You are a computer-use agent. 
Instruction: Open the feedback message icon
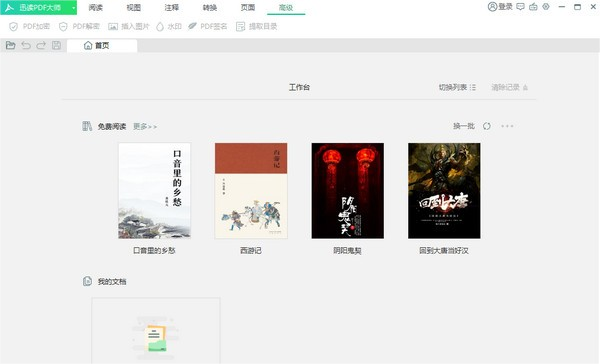coord(520,7)
